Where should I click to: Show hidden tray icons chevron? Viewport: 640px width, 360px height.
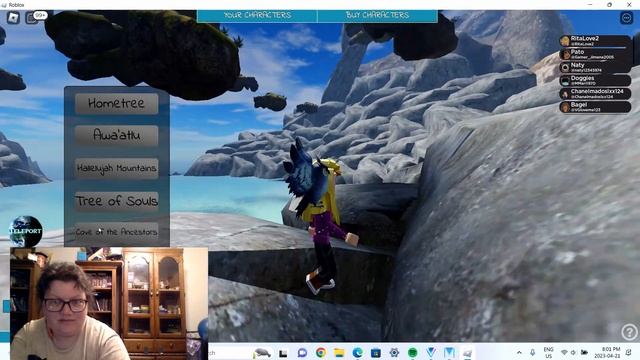pyautogui.click(x=519, y=352)
